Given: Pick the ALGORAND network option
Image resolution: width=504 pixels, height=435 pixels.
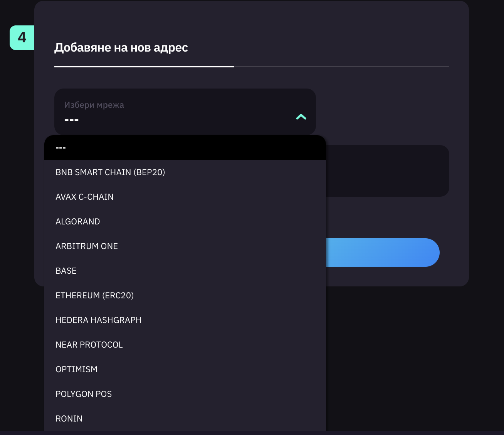Looking at the screenshot, I should (x=78, y=222).
